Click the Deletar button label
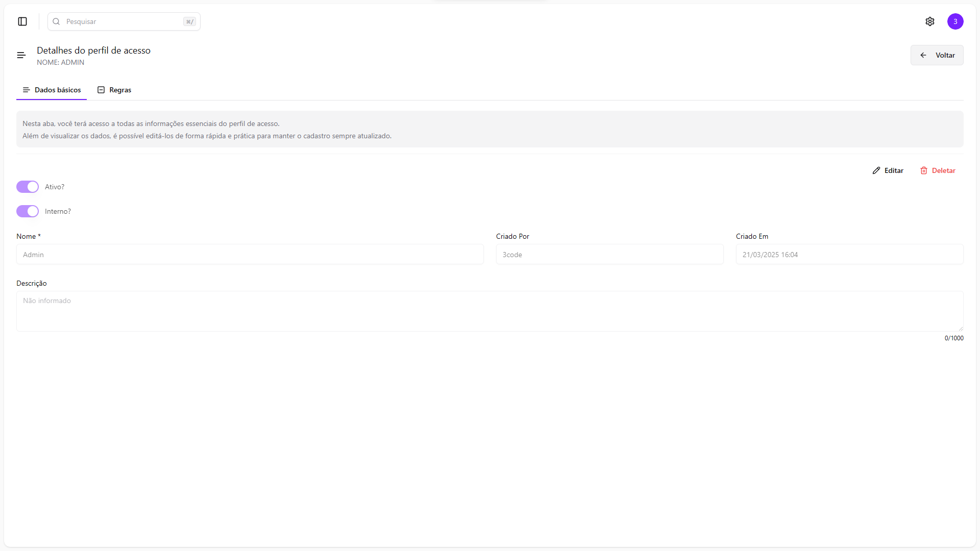 (943, 170)
